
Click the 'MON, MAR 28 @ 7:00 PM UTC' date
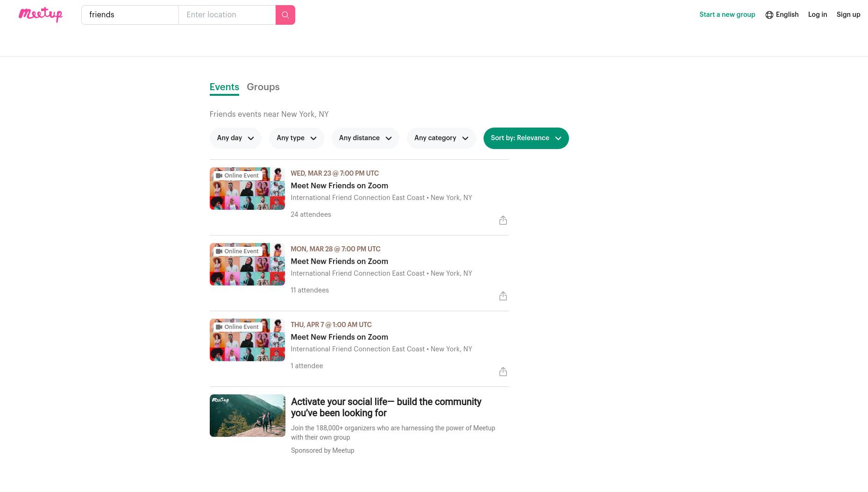[335, 249]
